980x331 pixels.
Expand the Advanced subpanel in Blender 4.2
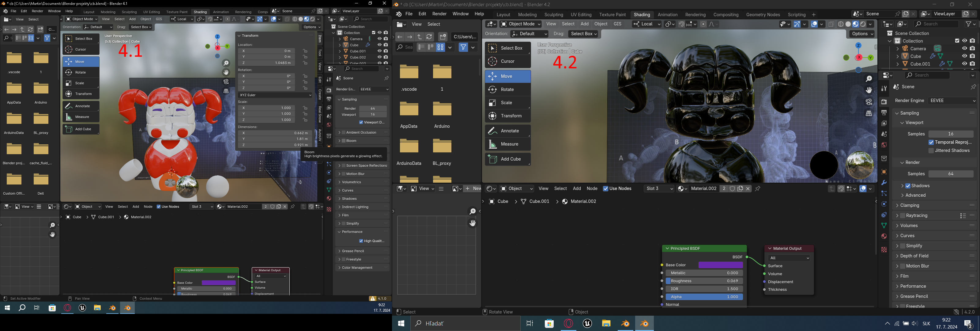pos(915,196)
